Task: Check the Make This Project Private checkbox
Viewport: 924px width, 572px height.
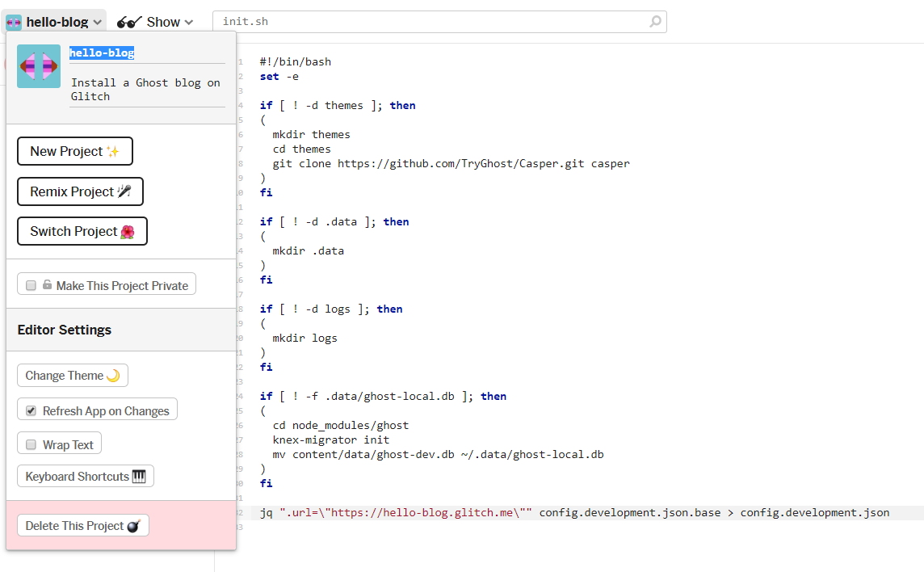Action: pos(31,285)
